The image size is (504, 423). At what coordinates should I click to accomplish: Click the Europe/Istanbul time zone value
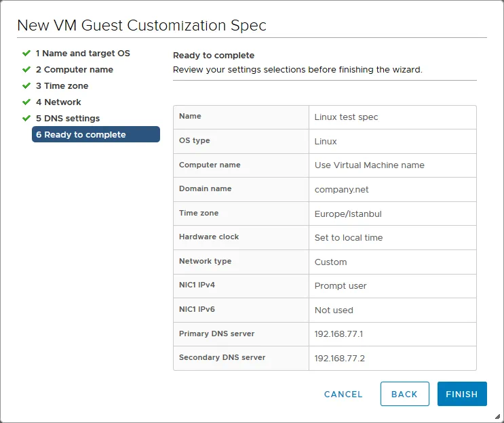348,214
